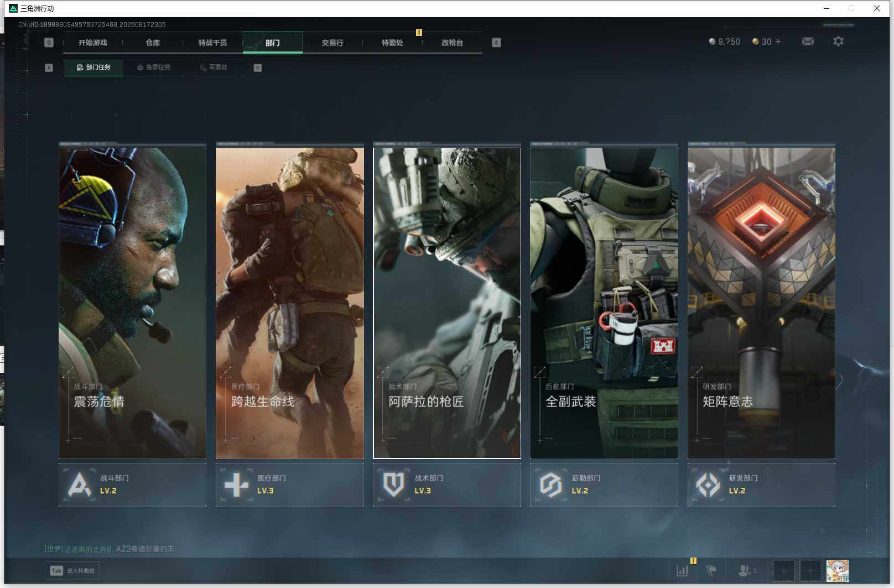
Task: Click the world chat message line
Action: 109,549
